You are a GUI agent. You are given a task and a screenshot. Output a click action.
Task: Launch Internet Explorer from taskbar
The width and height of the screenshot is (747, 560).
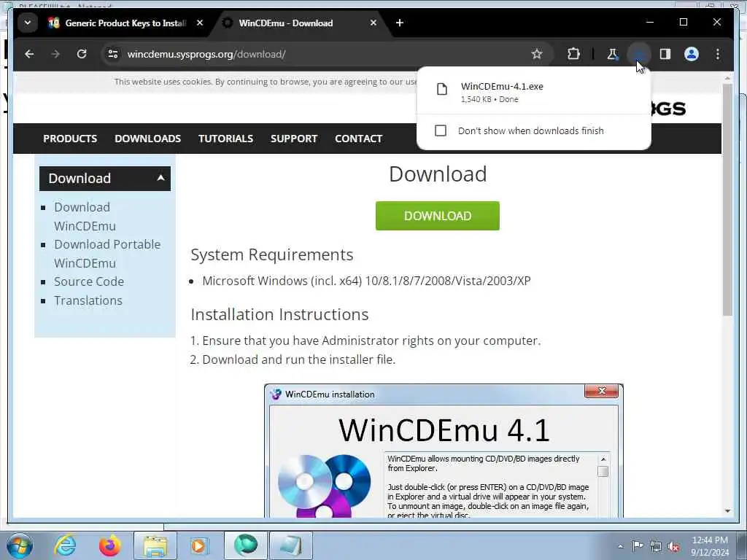65,545
